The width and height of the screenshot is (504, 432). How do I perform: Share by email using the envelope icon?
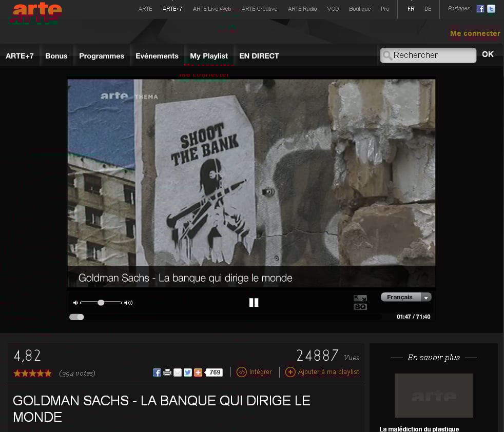pyautogui.click(x=178, y=372)
